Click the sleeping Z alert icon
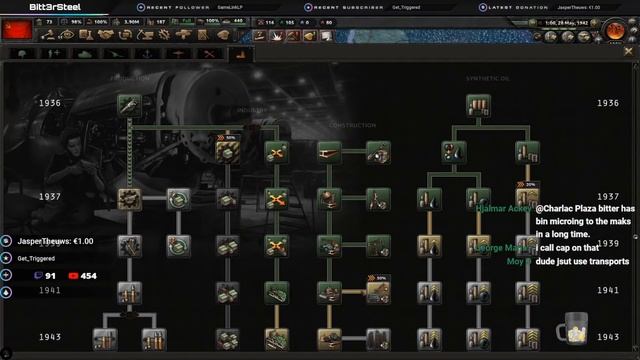The width and height of the screenshot is (640, 360). [x=260, y=36]
